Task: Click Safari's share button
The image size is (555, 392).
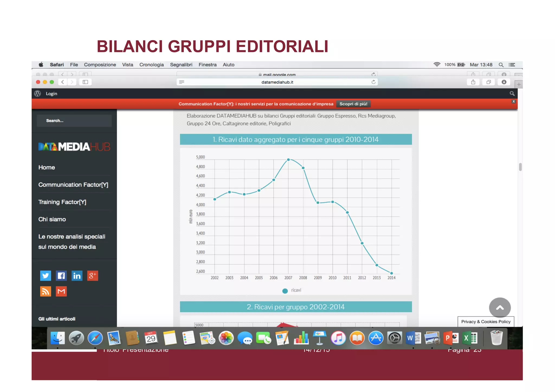Action: click(473, 82)
